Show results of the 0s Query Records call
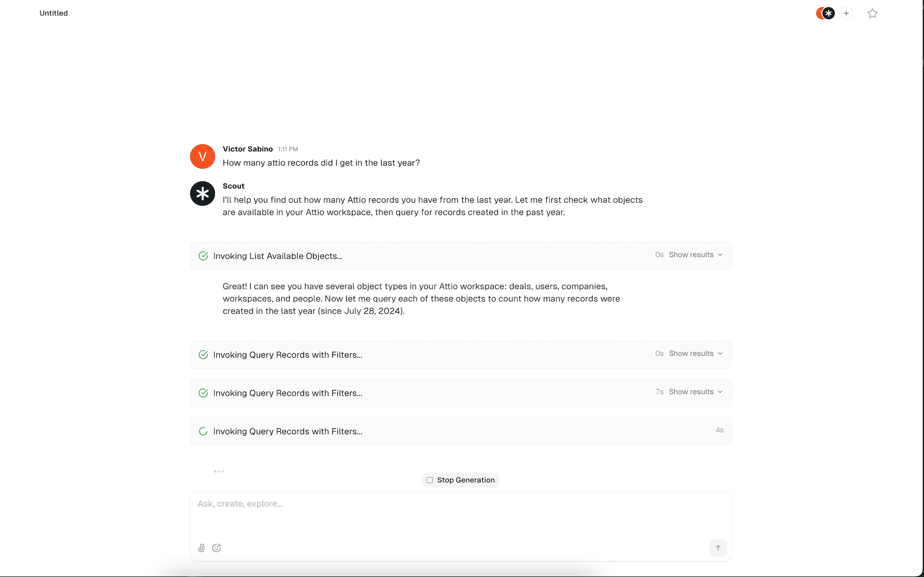Screen dimensions: 924x577 tap(695, 354)
